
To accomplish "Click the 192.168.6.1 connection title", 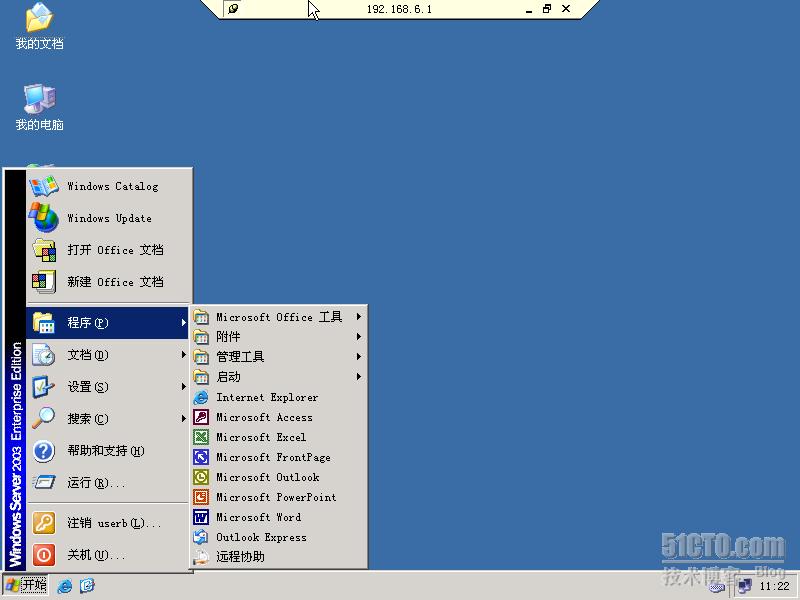I will coord(399,9).
